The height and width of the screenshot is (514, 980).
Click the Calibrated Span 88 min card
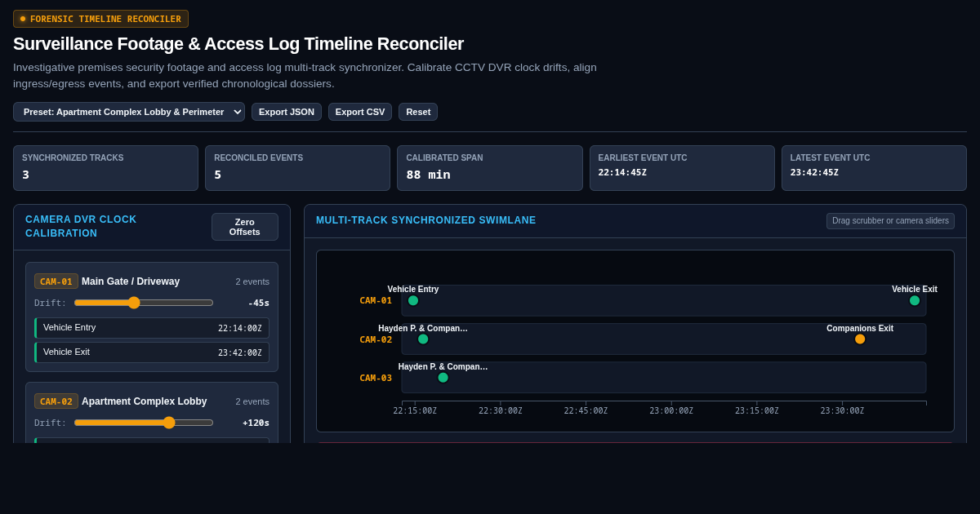[490, 168]
